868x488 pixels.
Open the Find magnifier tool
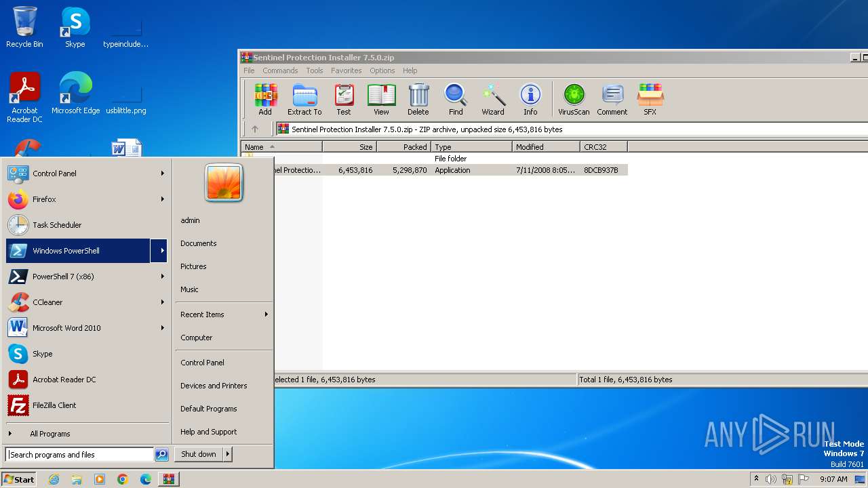(456, 100)
